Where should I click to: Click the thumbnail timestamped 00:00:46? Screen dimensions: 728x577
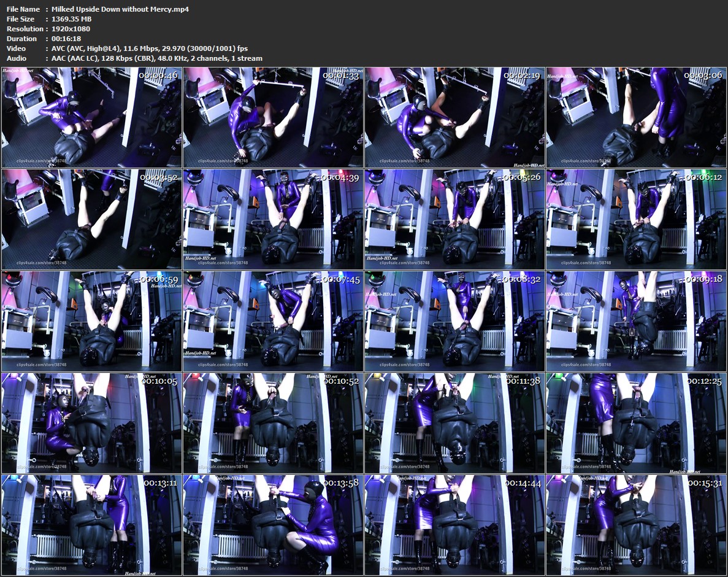(91, 117)
